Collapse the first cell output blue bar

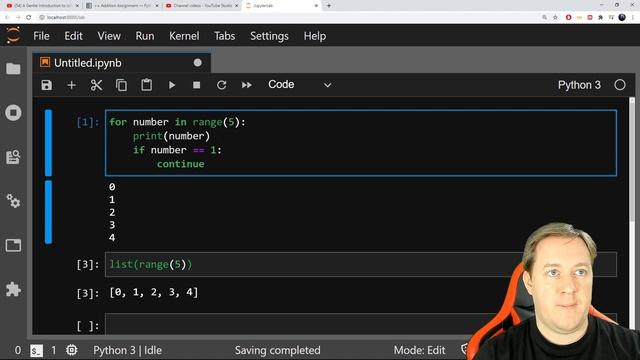tap(49, 212)
